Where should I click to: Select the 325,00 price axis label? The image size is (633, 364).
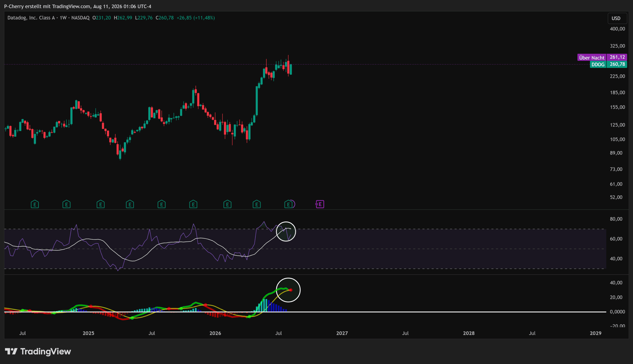617,46
